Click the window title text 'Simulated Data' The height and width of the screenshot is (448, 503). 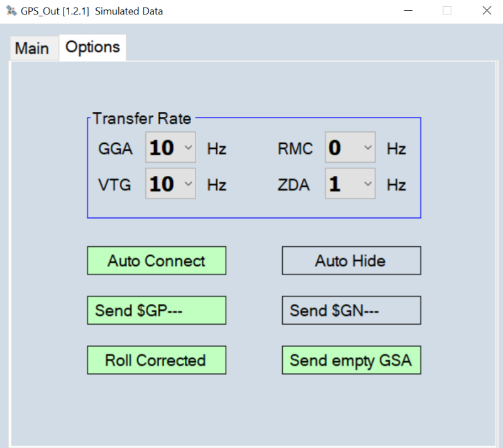[x=129, y=11]
